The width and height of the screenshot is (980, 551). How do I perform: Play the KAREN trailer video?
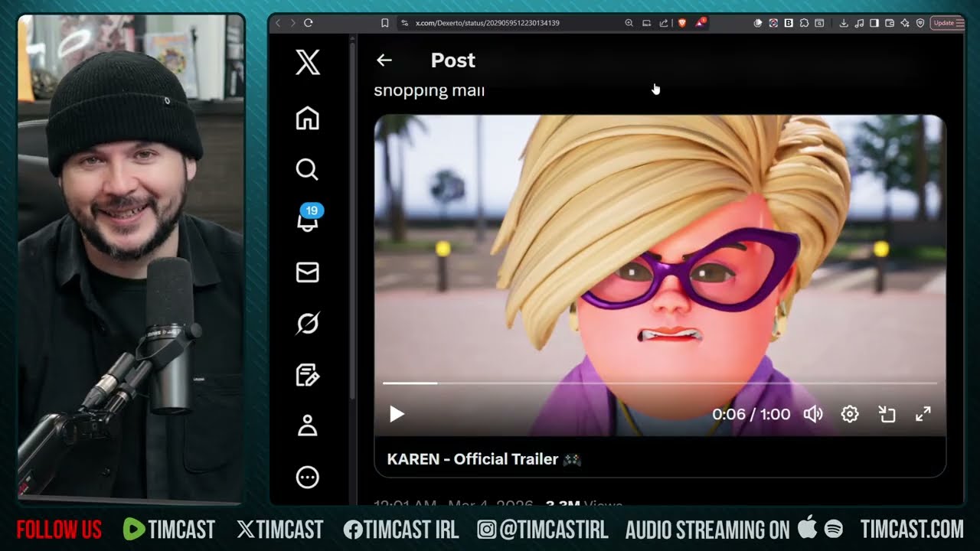pyautogui.click(x=397, y=414)
